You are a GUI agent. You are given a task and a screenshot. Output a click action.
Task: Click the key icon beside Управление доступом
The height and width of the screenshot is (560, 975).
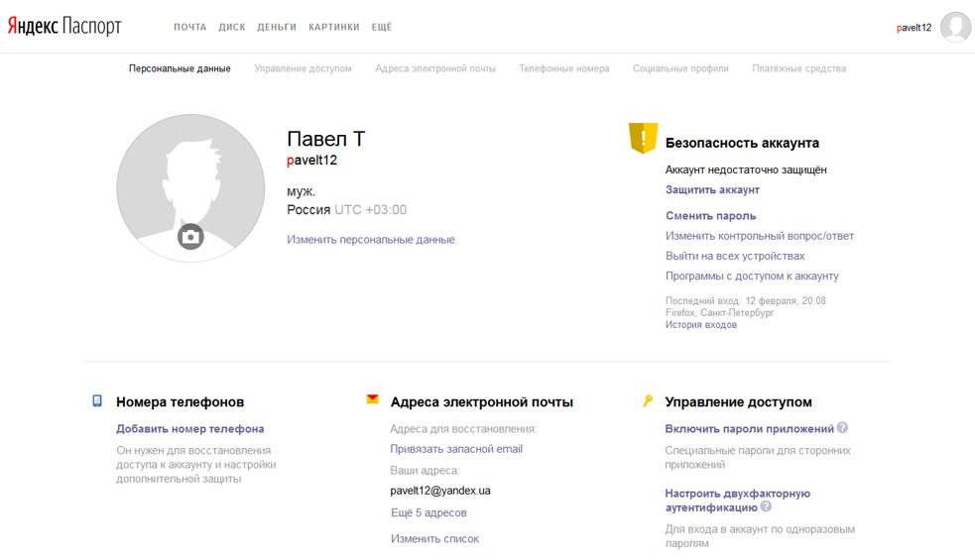pyautogui.click(x=648, y=400)
